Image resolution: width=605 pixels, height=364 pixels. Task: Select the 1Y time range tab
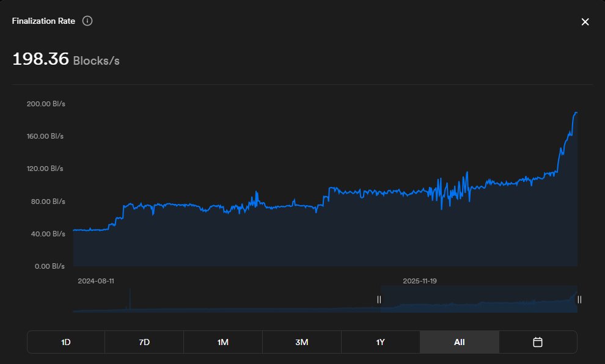click(381, 342)
